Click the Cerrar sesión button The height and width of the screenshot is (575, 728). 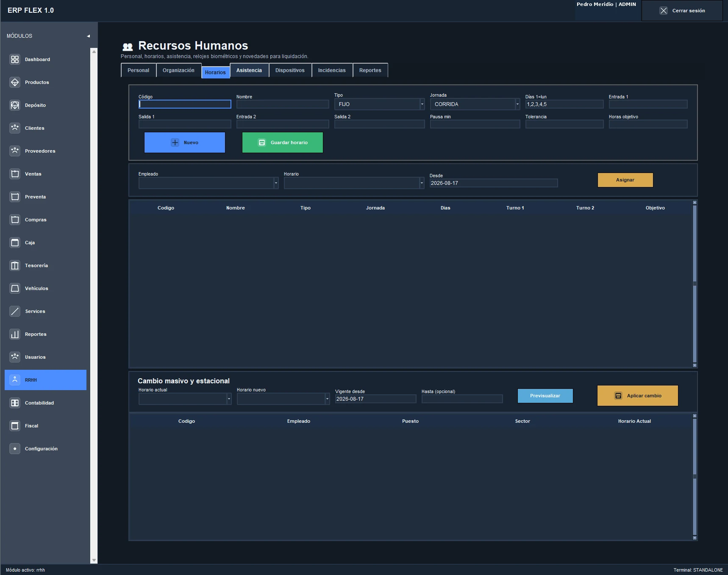point(682,11)
